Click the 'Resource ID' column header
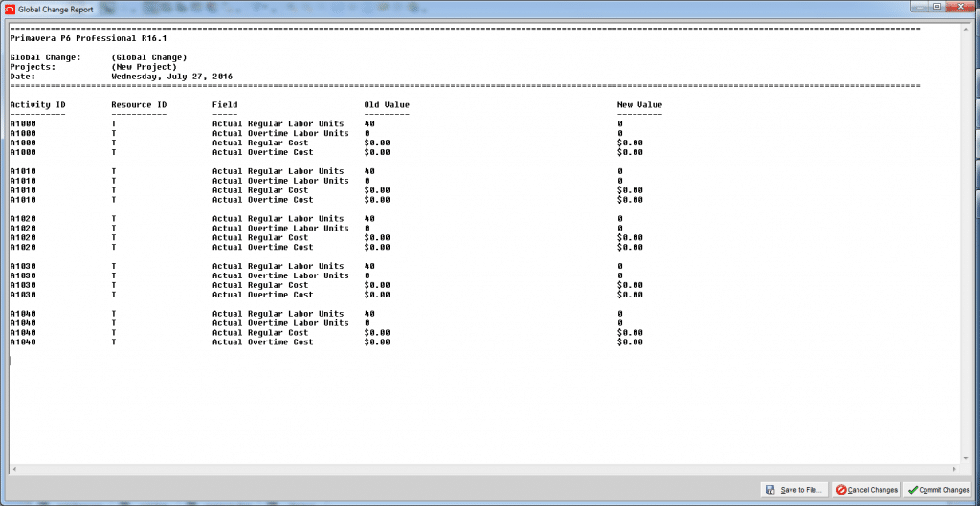The width and height of the screenshot is (980, 506). pos(139,105)
